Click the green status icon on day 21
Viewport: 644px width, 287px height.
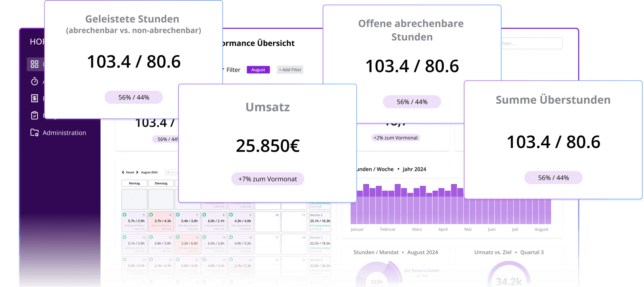tap(178, 260)
